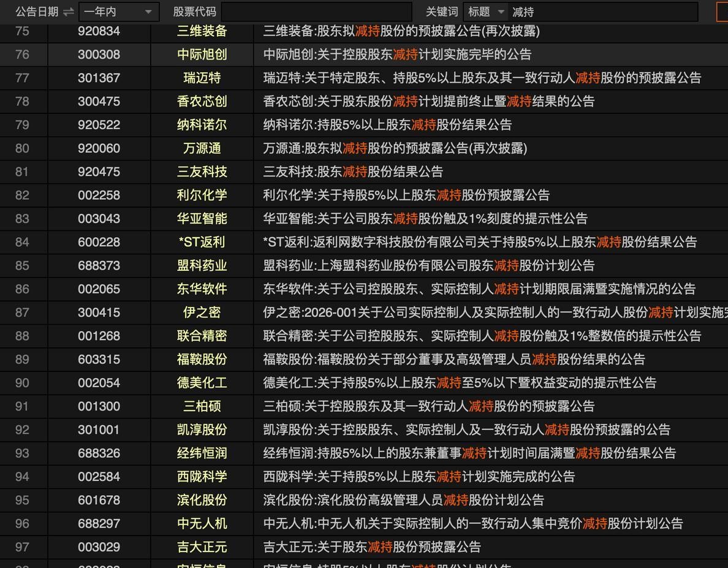Click stock code 003029
Image resolution: width=728 pixels, height=568 pixels.
[x=99, y=547]
